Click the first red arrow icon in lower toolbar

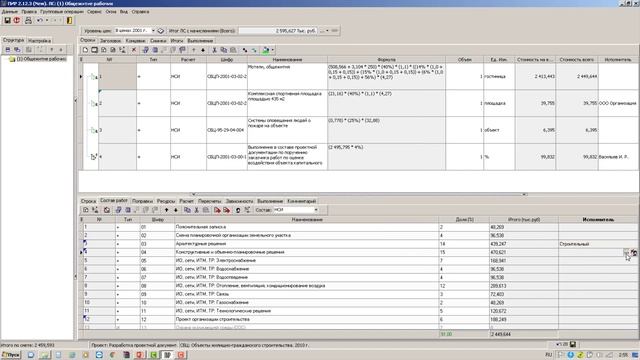(x=218, y=210)
